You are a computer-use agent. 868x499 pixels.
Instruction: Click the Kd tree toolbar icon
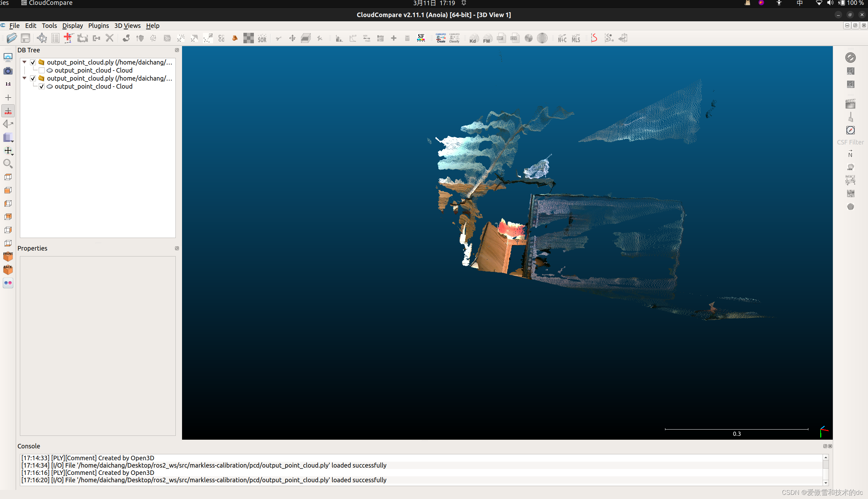pyautogui.click(x=473, y=38)
